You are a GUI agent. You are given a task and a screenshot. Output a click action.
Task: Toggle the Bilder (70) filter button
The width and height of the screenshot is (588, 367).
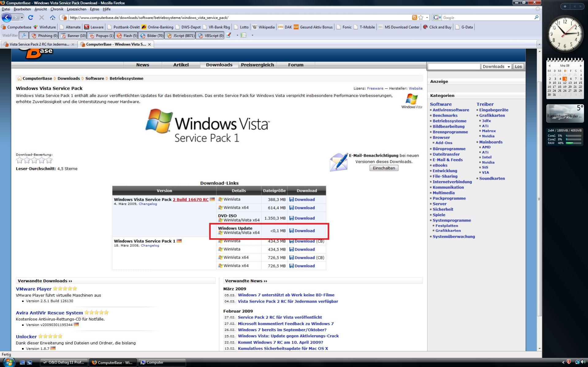pos(151,36)
